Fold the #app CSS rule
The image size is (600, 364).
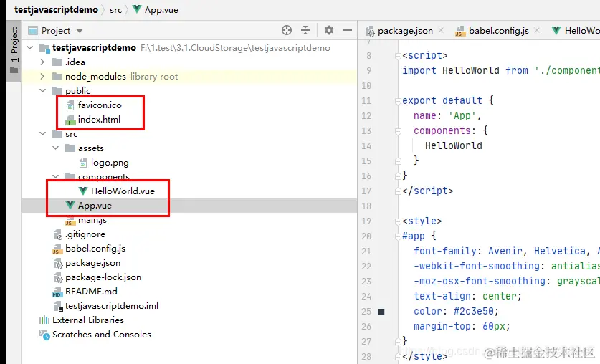pos(398,236)
